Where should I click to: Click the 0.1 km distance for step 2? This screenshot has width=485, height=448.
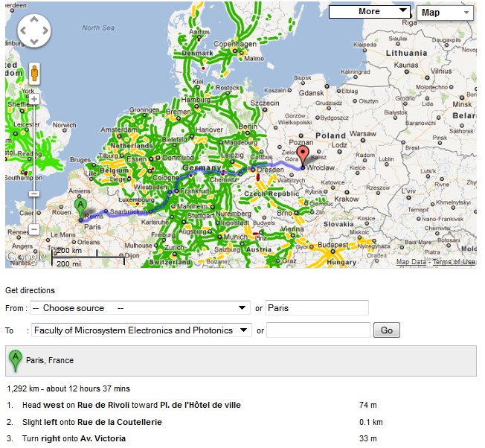click(371, 422)
